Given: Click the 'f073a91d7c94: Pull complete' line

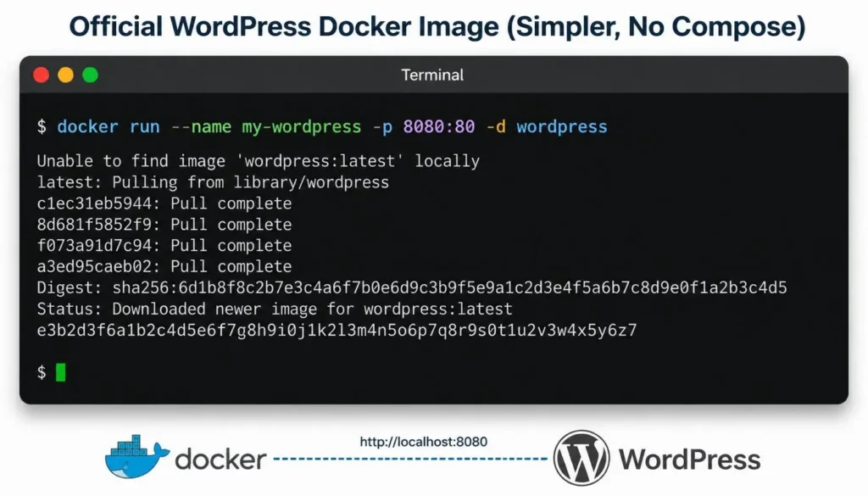Looking at the screenshot, I should pyautogui.click(x=164, y=245).
